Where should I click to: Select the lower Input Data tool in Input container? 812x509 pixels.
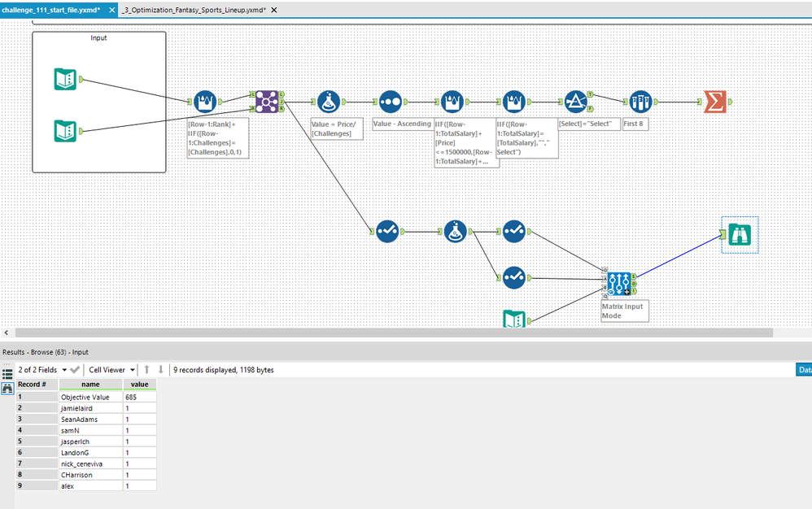click(65, 131)
